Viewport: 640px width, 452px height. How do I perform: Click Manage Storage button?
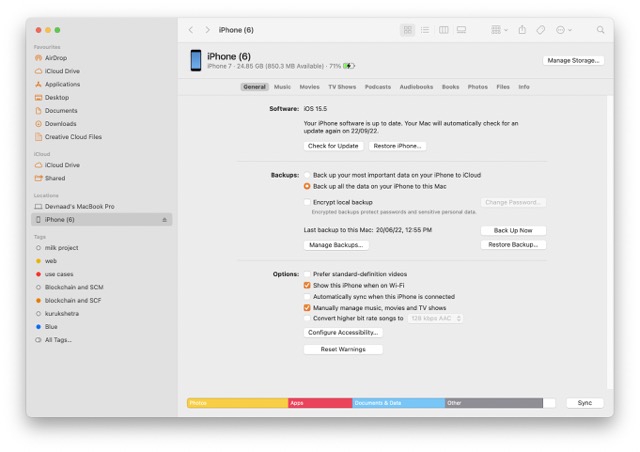pyautogui.click(x=573, y=60)
